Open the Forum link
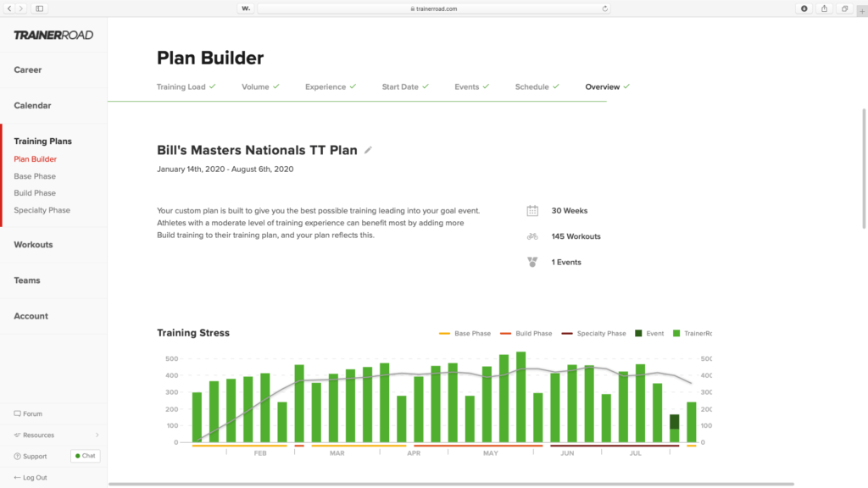This screenshot has width=868, height=488. point(33,413)
